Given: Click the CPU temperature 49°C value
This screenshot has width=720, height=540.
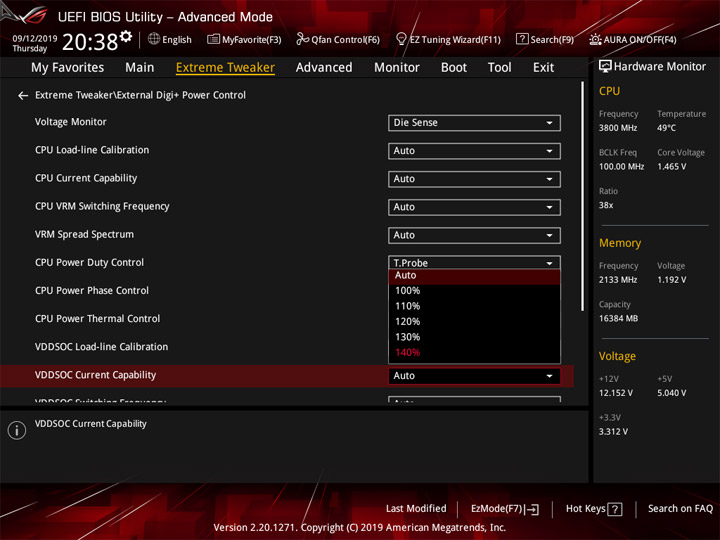Looking at the screenshot, I should point(666,128).
